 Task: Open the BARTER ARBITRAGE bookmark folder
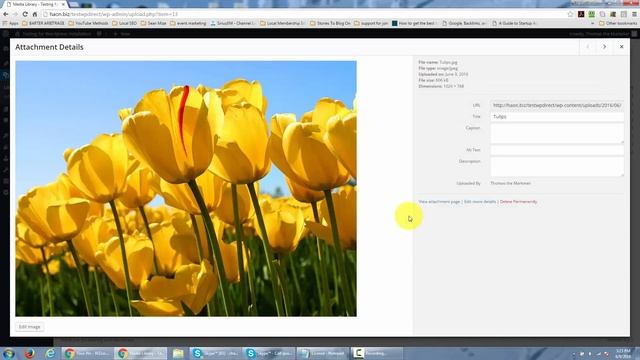(44, 23)
